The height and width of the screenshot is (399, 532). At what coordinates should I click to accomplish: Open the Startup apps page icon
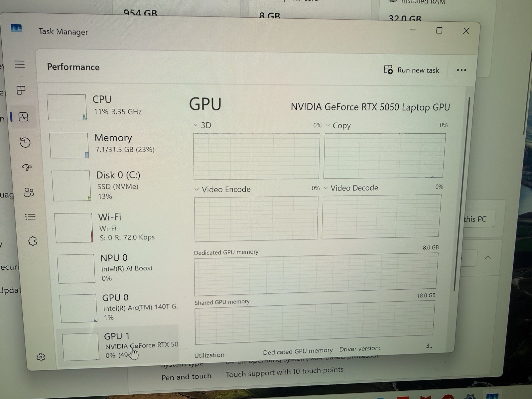[x=27, y=167]
